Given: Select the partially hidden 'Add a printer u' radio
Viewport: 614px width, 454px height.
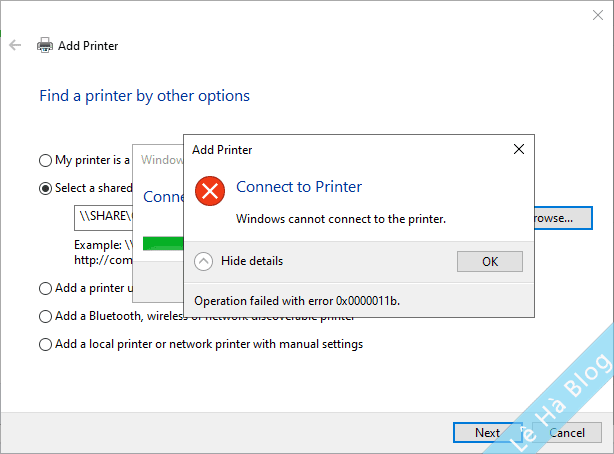Looking at the screenshot, I should 45,288.
